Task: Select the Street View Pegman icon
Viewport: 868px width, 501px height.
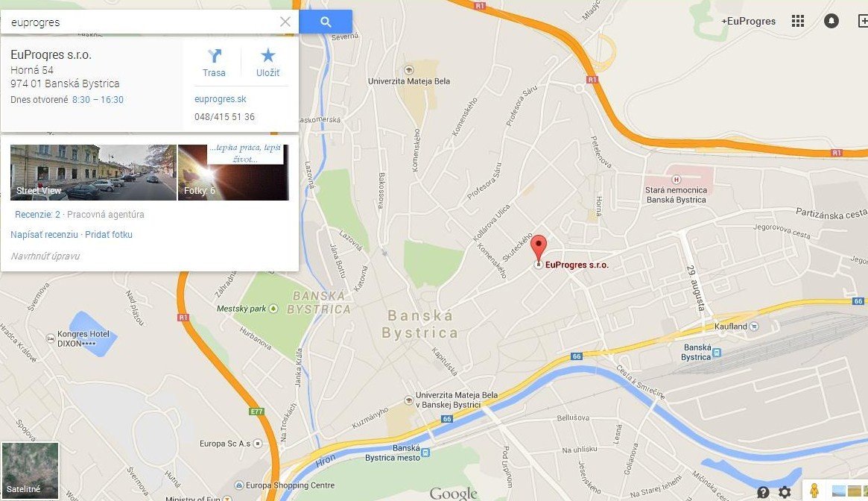Action: [x=814, y=491]
